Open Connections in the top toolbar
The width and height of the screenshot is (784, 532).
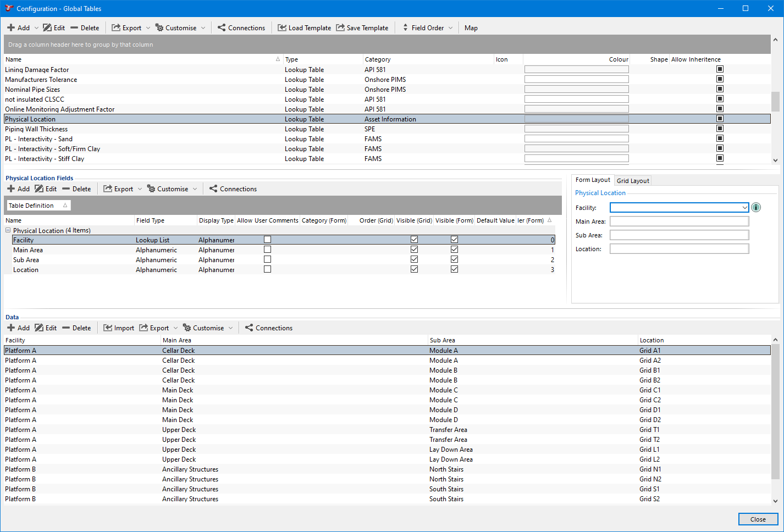click(241, 28)
